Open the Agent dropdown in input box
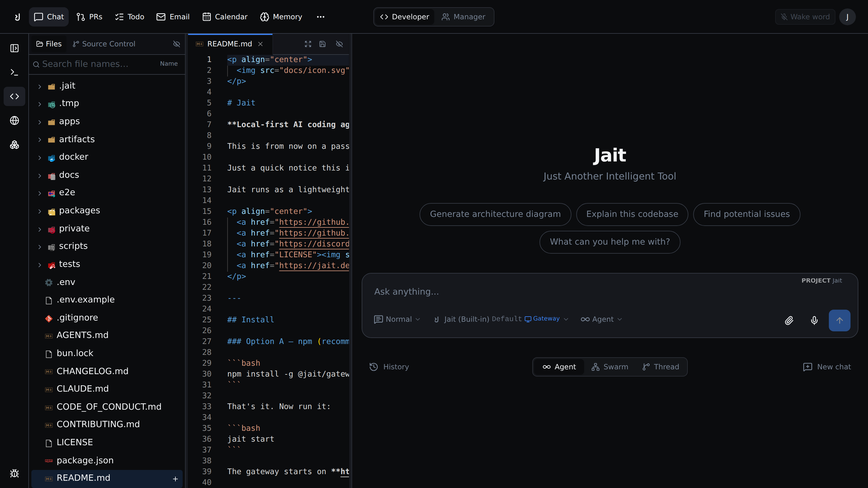 tap(601, 319)
